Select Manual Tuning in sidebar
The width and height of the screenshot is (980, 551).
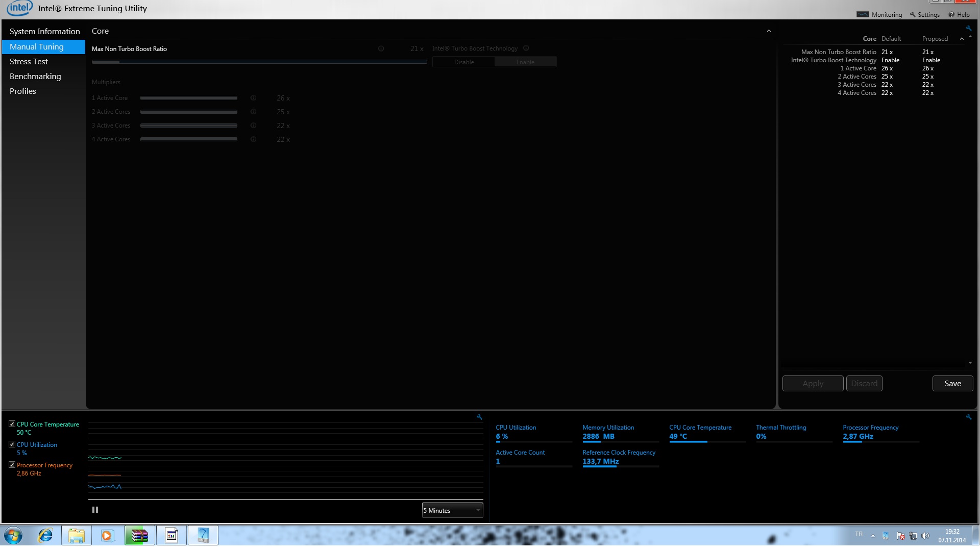tap(44, 47)
